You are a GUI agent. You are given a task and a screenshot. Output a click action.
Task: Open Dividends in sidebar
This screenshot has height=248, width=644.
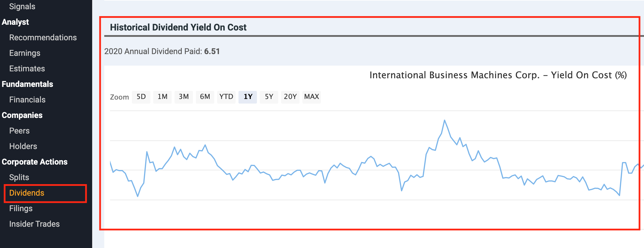coord(27,193)
